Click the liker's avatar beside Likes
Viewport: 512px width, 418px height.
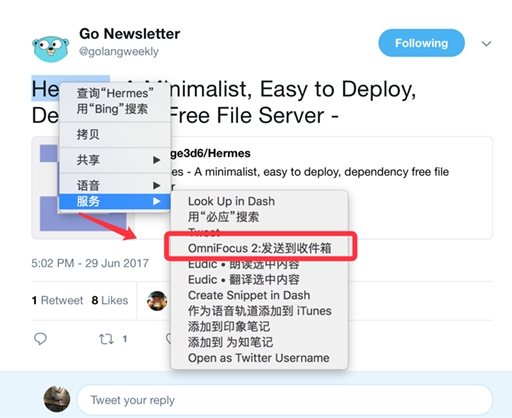coord(157,301)
